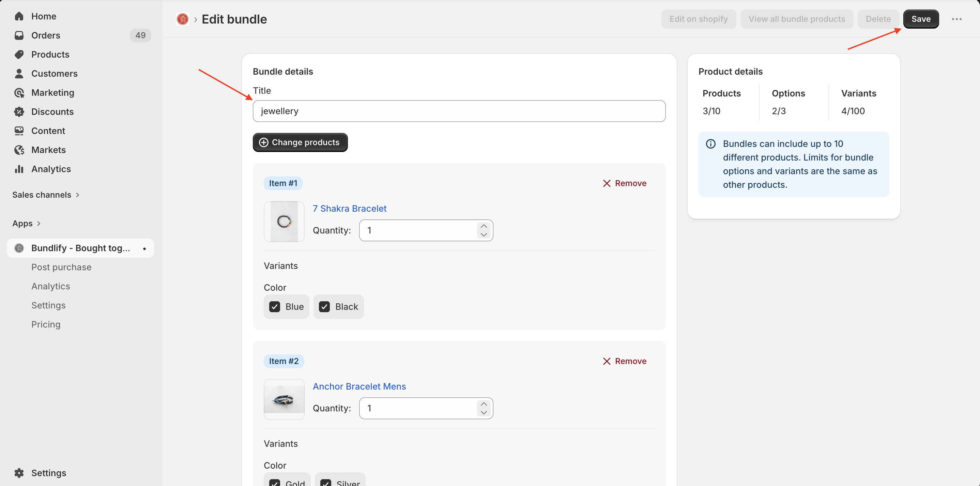Go to Bundlify Pricing page
This screenshot has width=980, height=486.
46,324
